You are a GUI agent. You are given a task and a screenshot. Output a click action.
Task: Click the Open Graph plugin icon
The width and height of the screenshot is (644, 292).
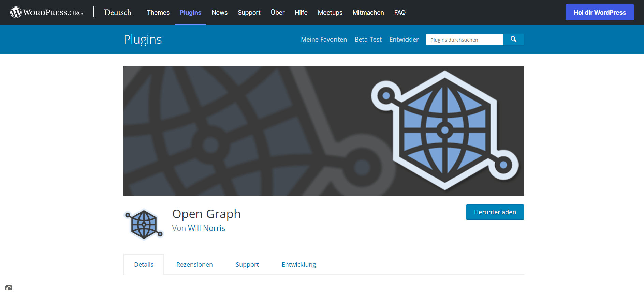click(x=144, y=225)
